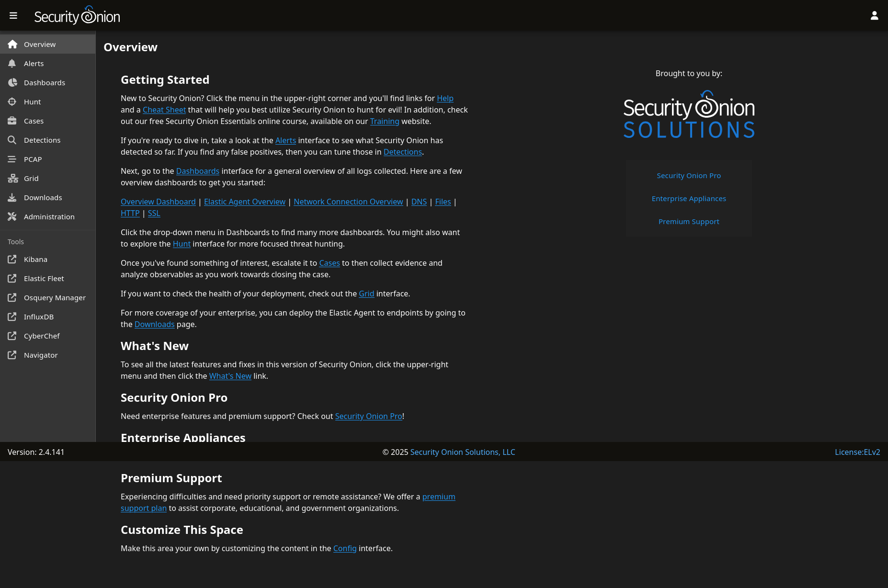Launch Kibana from the Tools list
This screenshot has width=888, height=588.
coord(48,259)
